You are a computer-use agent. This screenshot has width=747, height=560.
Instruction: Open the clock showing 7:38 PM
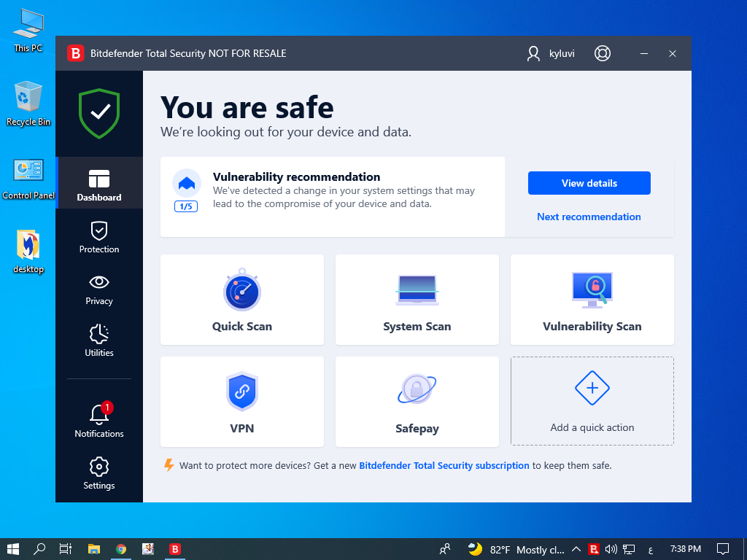(685, 548)
